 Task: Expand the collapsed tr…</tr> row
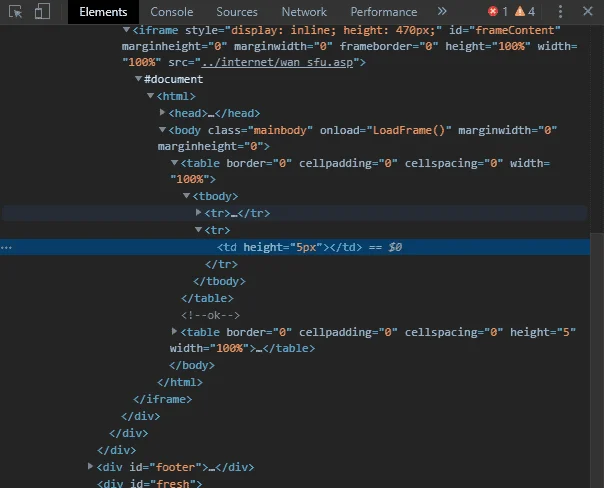(x=198, y=213)
